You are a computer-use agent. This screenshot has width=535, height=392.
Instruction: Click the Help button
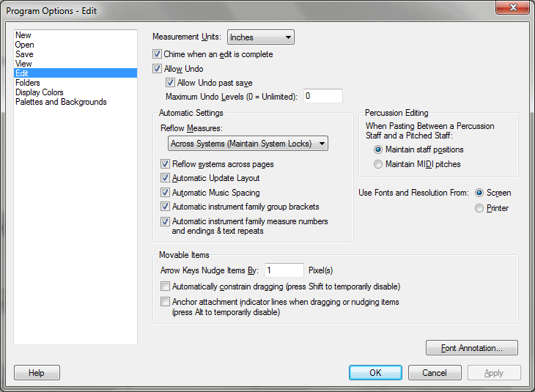click(x=37, y=372)
